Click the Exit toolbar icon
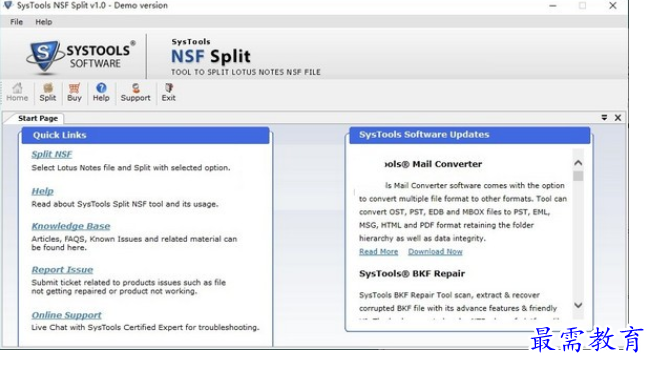Viewport: 652px width, 371px height. point(168,92)
